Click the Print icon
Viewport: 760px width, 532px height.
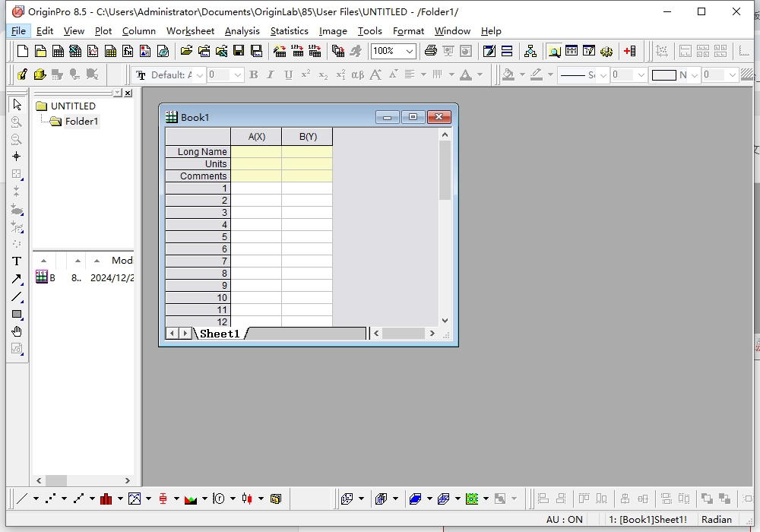(x=430, y=51)
